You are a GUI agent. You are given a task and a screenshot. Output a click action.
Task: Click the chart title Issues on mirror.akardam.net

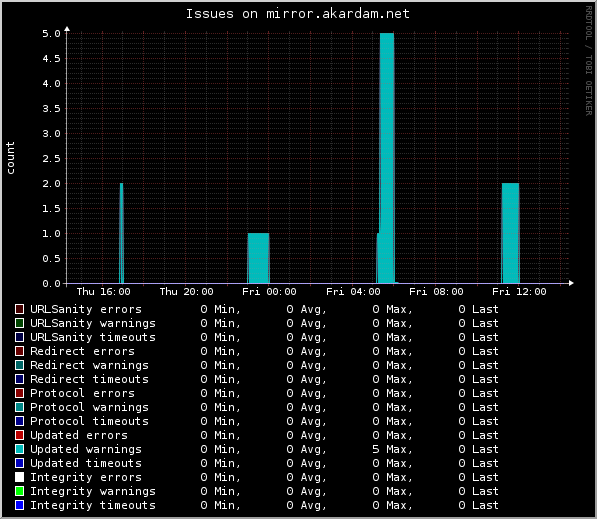pyautogui.click(x=298, y=14)
